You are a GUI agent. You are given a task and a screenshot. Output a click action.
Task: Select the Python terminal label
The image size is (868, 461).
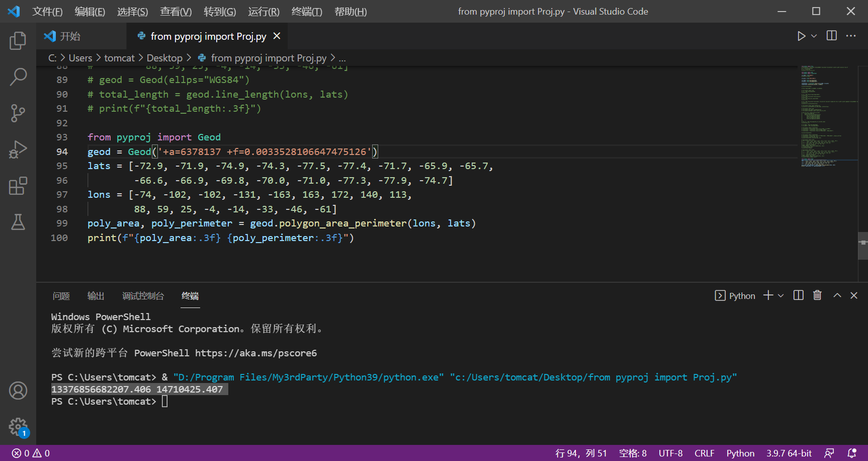pyautogui.click(x=735, y=296)
